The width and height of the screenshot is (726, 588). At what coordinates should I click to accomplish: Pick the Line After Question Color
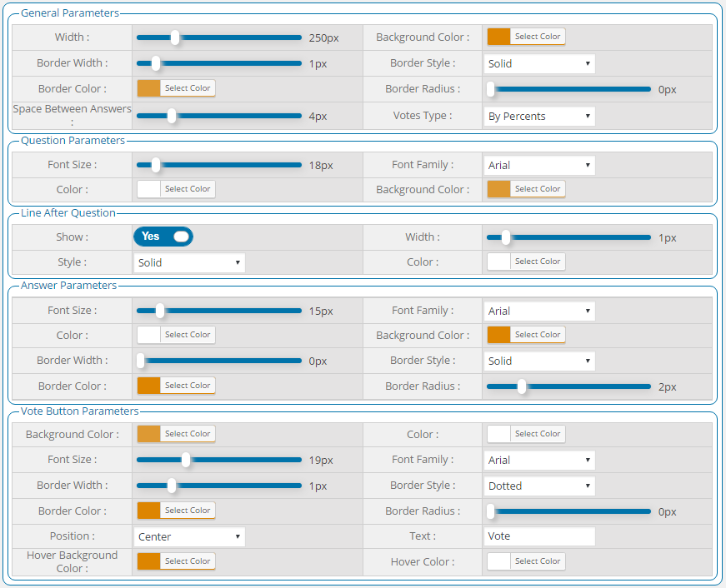click(526, 262)
